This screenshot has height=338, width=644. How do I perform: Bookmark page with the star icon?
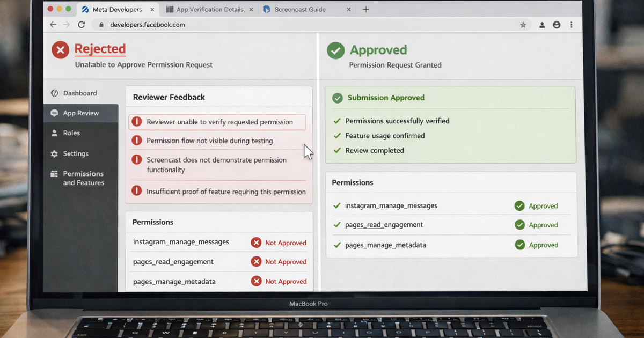click(x=523, y=25)
